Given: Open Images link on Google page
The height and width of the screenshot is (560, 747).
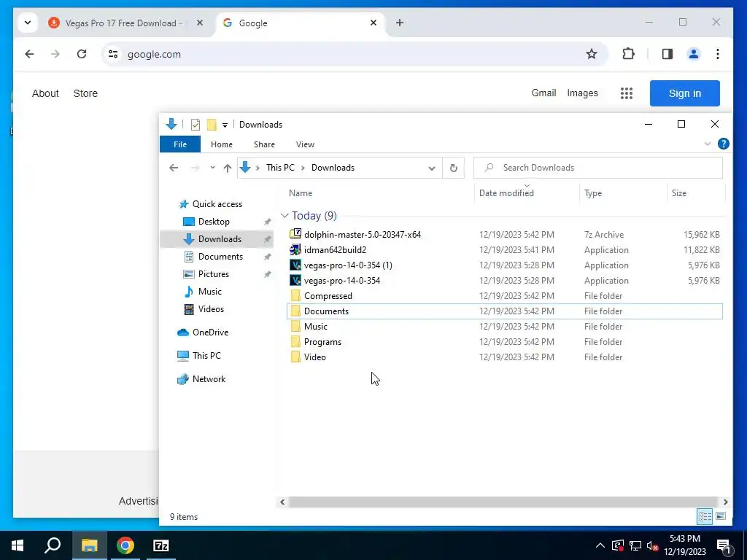Looking at the screenshot, I should (582, 93).
